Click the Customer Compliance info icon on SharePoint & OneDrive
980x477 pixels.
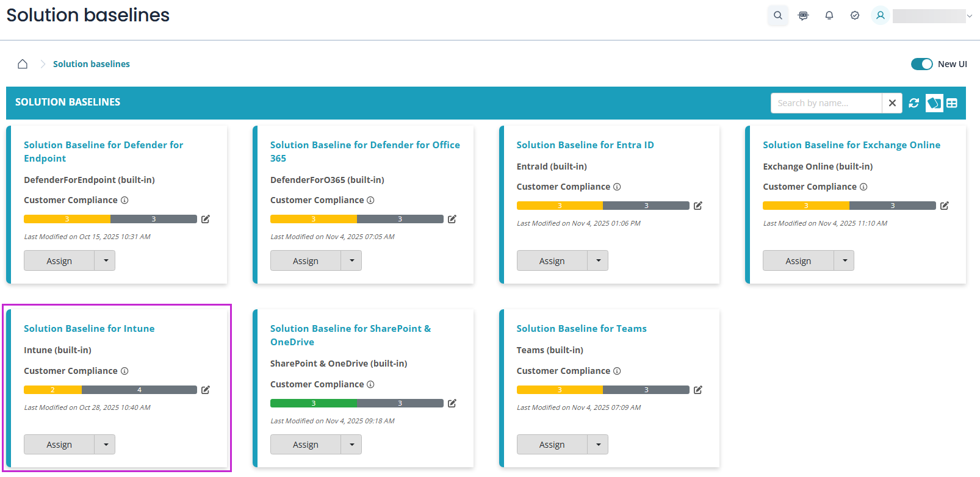point(370,384)
